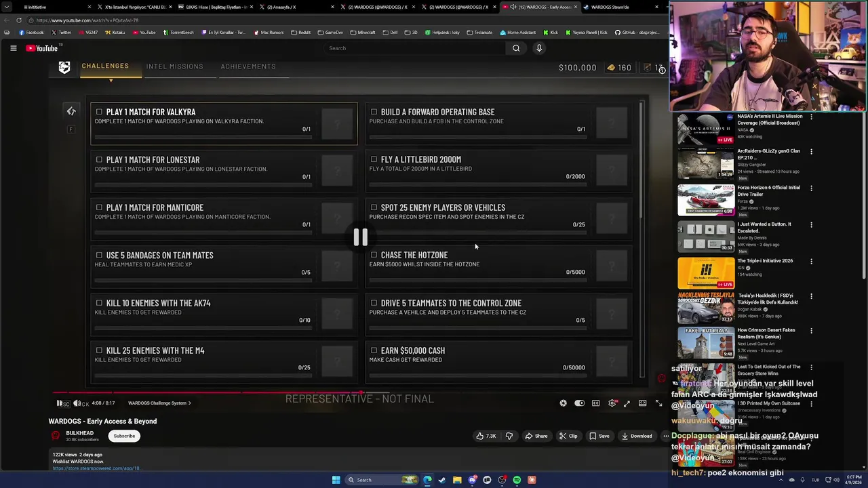Follow the store.steampowered.com description link

coord(96,468)
